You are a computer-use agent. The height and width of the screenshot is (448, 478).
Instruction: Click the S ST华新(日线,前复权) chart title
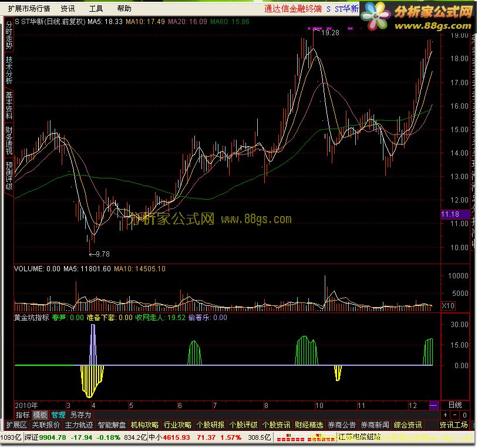pos(51,22)
